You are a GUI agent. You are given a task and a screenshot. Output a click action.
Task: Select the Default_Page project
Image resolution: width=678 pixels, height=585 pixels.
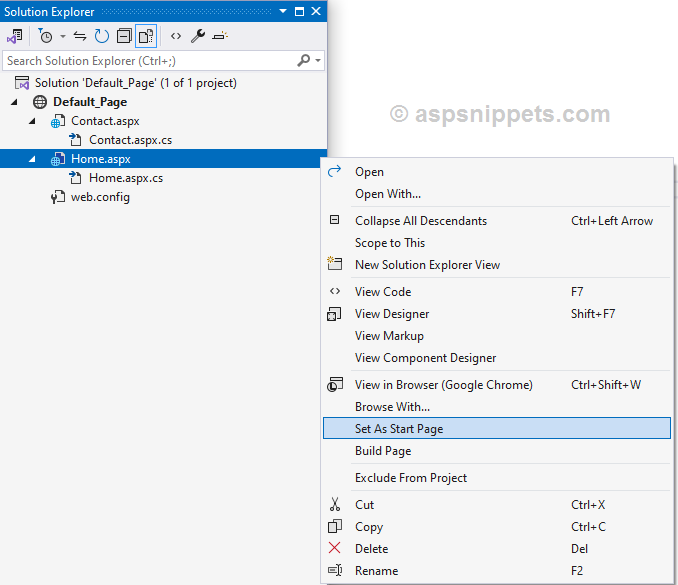(x=90, y=102)
